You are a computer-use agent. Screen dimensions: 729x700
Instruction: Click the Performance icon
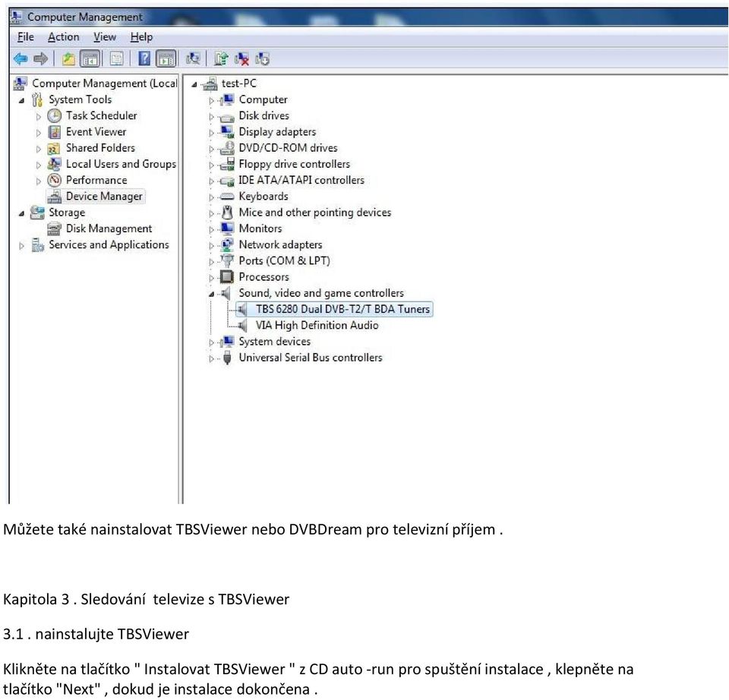pos(55,180)
